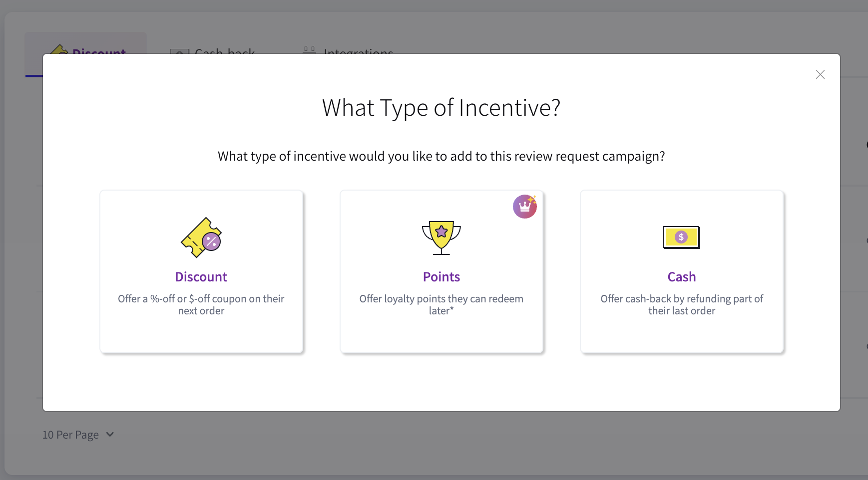This screenshot has height=480, width=868.
Task: Click the purple Discount card title link
Action: pyautogui.click(x=201, y=276)
